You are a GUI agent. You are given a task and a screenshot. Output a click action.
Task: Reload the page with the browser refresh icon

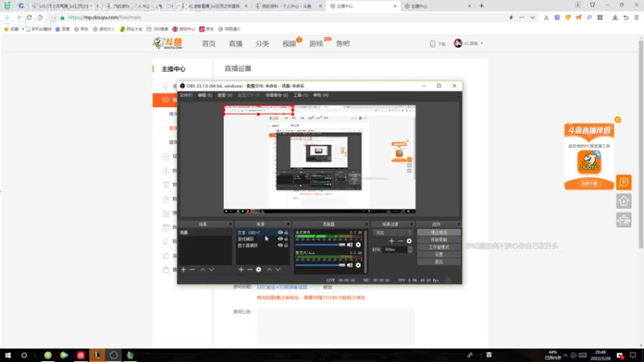[29, 18]
